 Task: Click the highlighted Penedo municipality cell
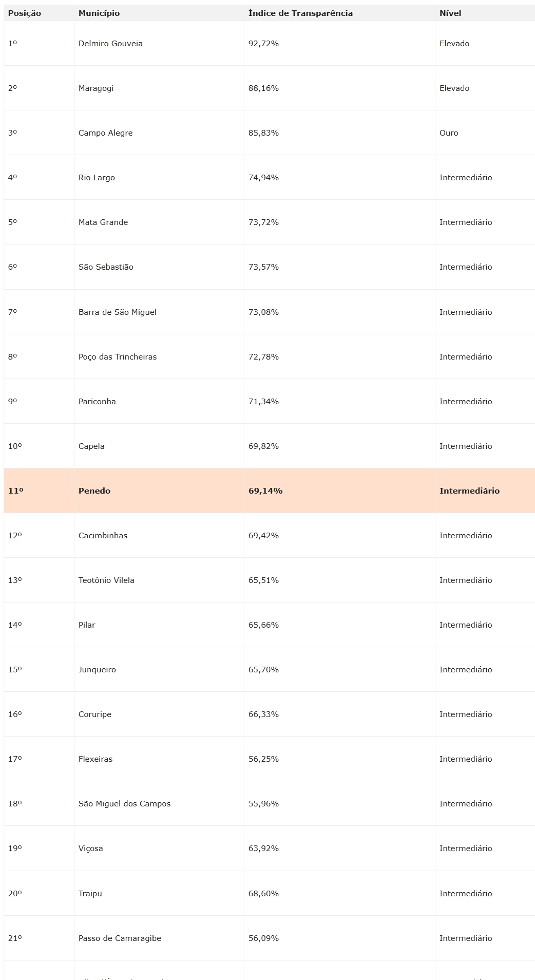pos(94,491)
